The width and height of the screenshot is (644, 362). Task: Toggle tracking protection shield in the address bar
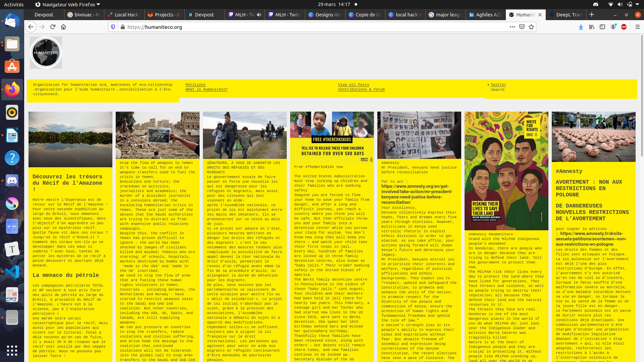(x=113, y=27)
